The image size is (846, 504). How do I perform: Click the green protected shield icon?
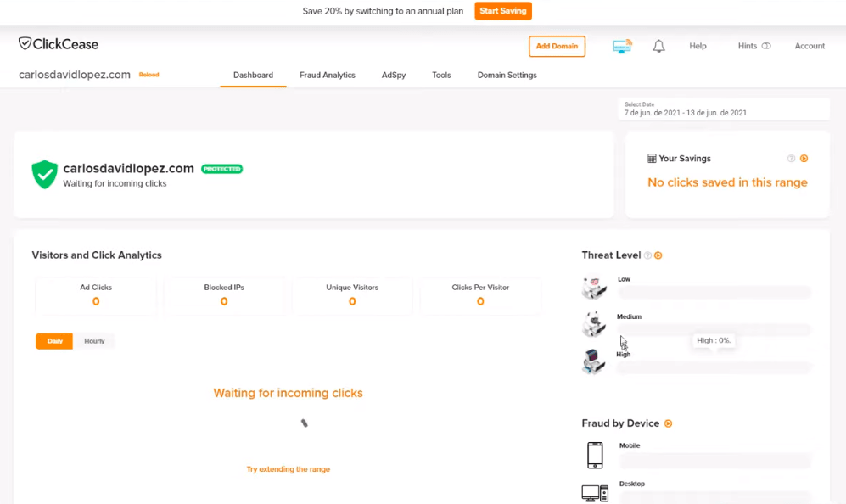44,174
